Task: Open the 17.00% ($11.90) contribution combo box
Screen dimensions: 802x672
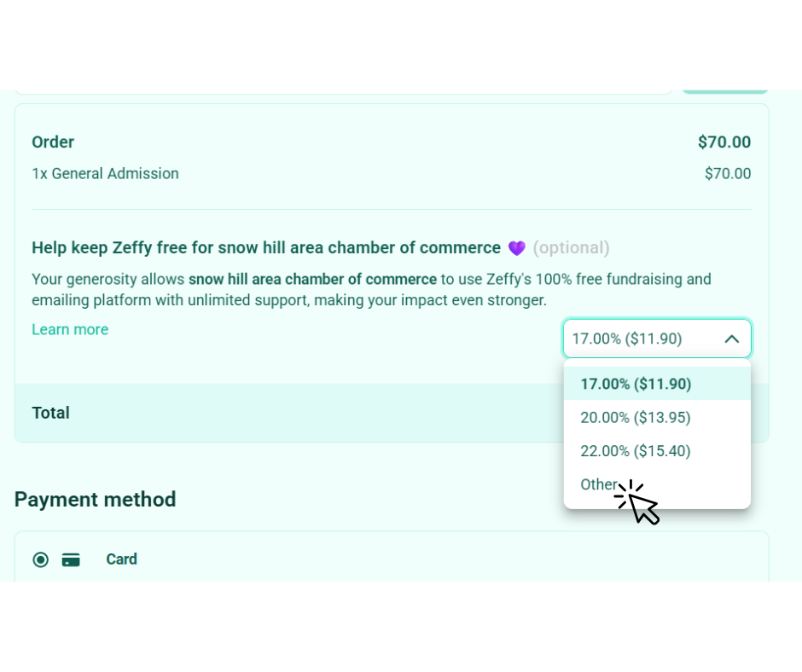Action: [x=657, y=339]
